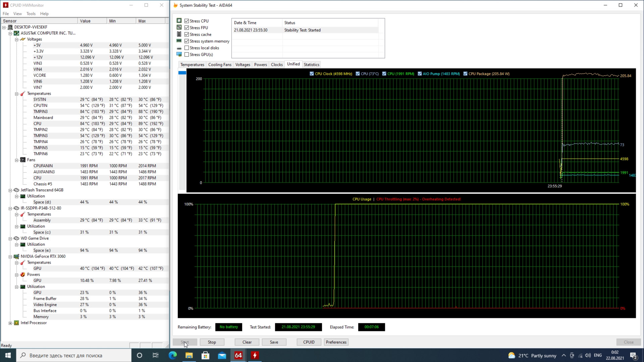The image size is (644, 362).
Task: Switch to AIDA64 via its taskbar icon
Action: pos(238,355)
